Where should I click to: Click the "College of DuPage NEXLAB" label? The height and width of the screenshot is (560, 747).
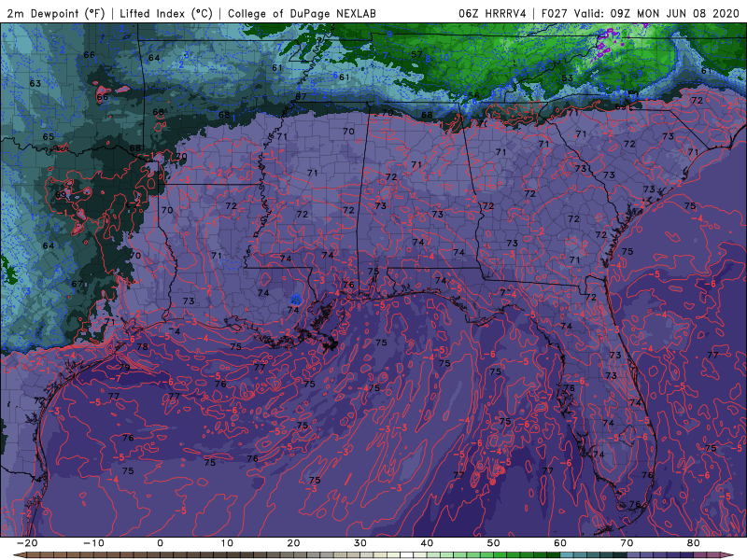[302, 13]
